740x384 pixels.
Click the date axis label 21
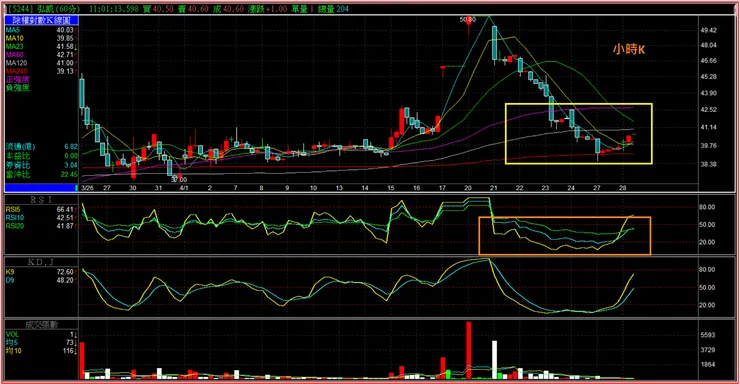pos(494,188)
